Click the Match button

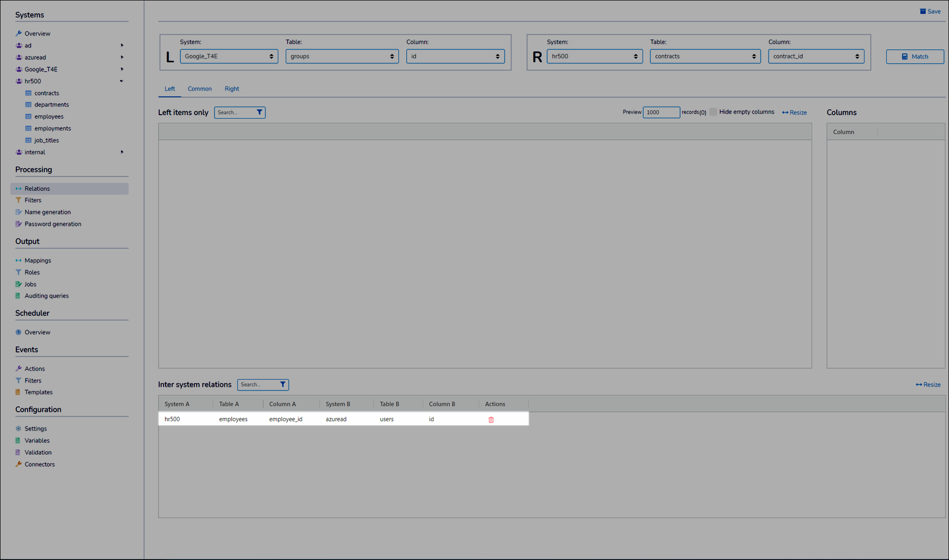pyautogui.click(x=914, y=57)
